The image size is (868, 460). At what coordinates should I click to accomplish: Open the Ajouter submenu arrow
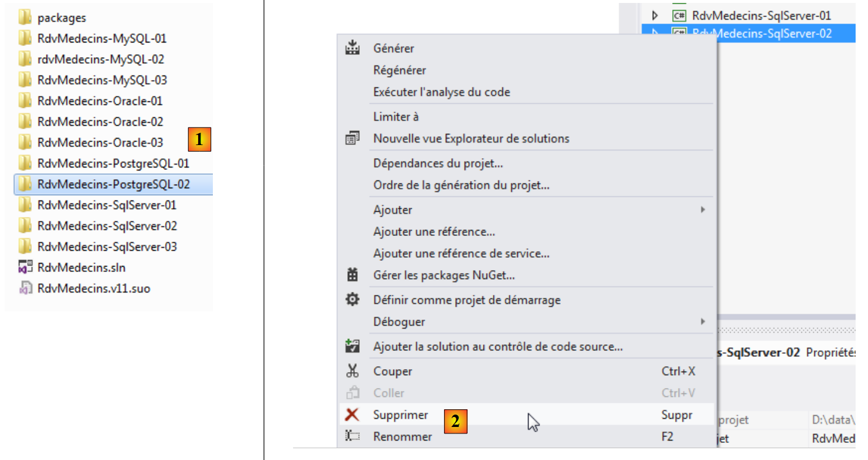[702, 209]
